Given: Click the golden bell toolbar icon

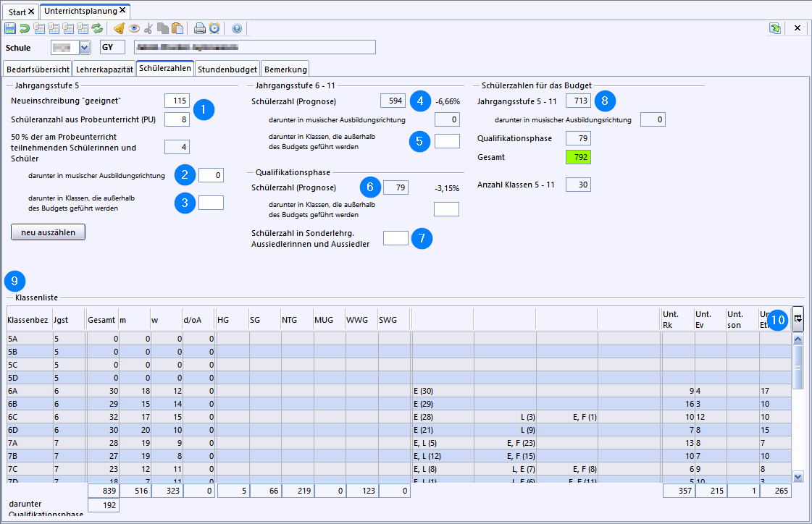Looking at the screenshot, I should 119,28.
